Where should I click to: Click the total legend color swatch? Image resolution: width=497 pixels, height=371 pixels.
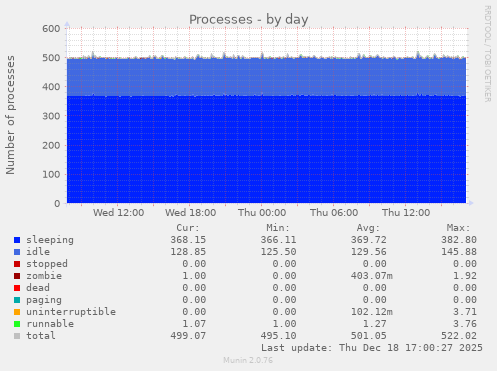coord(17,336)
